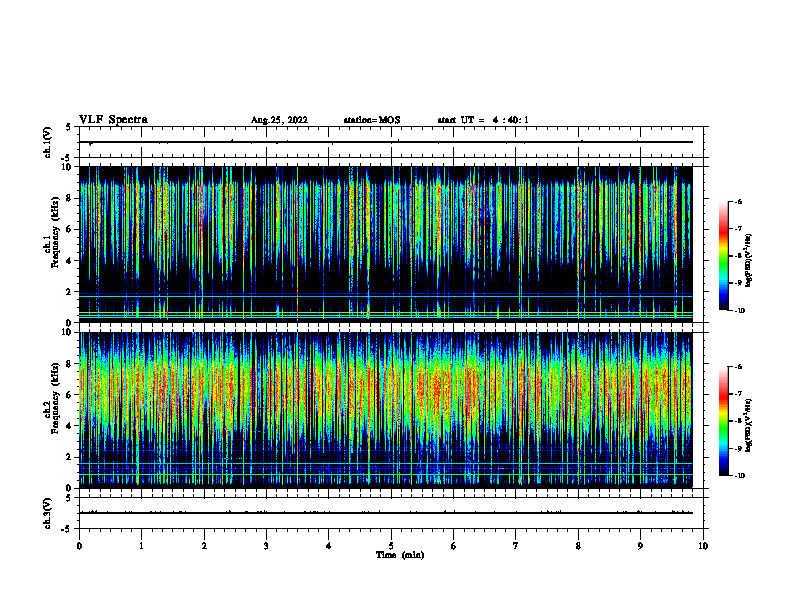The image size is (792, 612).
Task: Select the date text "Aug.25, 2022"
Action: pos(279,120)
